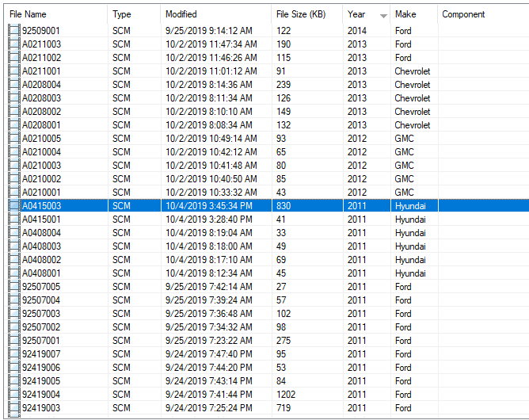
Task: Click the modified time 10/2/2019 11:47:34 AM
Action: tap(211, 44)
